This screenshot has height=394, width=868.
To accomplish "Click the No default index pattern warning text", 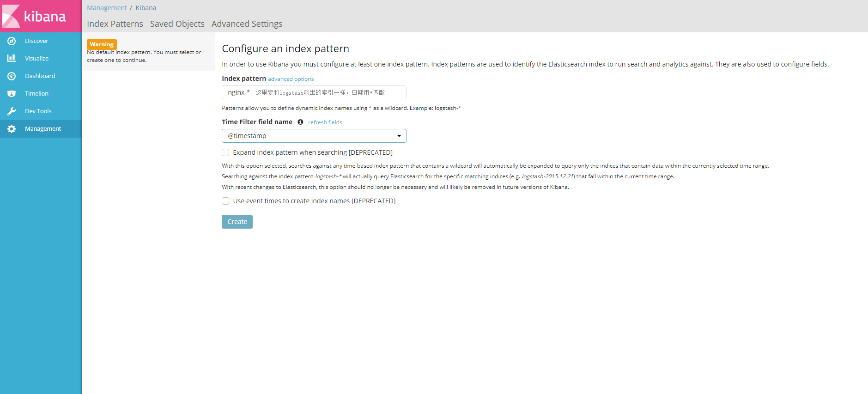I will [144, 56].
